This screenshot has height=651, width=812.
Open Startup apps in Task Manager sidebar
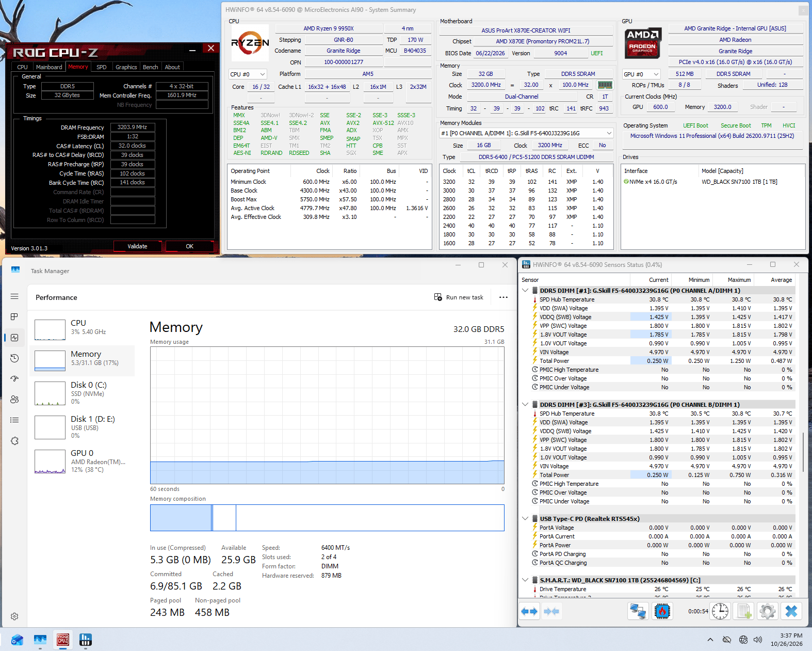coord(14,379)
